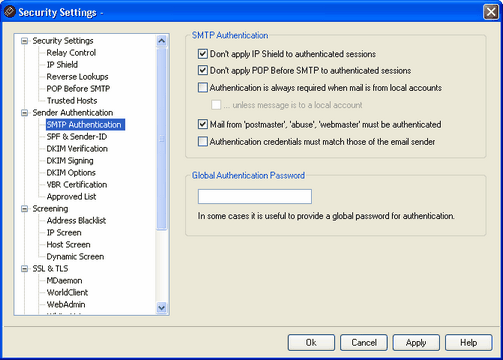Toggle 'Don't apply POP Before SMTP' checkbox
This screenshot has width=503, height=360.
(x=203, y=70)
